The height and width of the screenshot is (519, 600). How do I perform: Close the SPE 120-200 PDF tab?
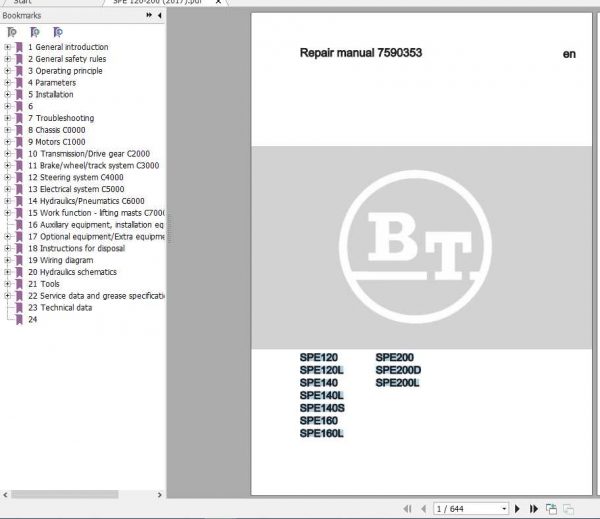(x=218, y=2)
